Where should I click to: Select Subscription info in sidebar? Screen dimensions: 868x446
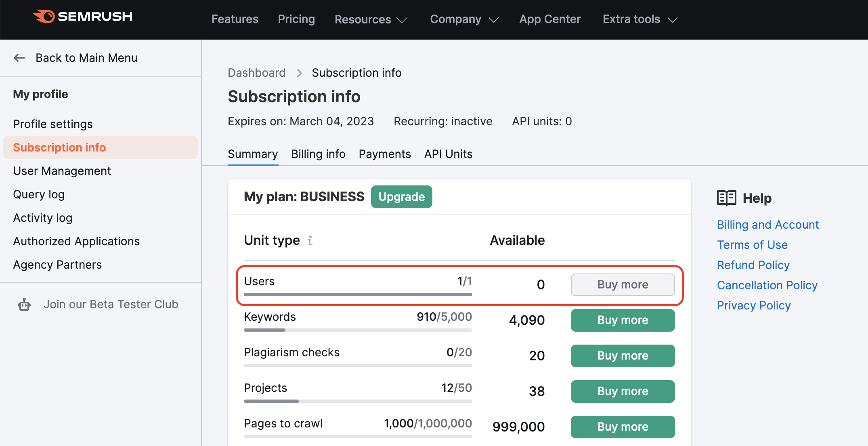click(101, 147)
